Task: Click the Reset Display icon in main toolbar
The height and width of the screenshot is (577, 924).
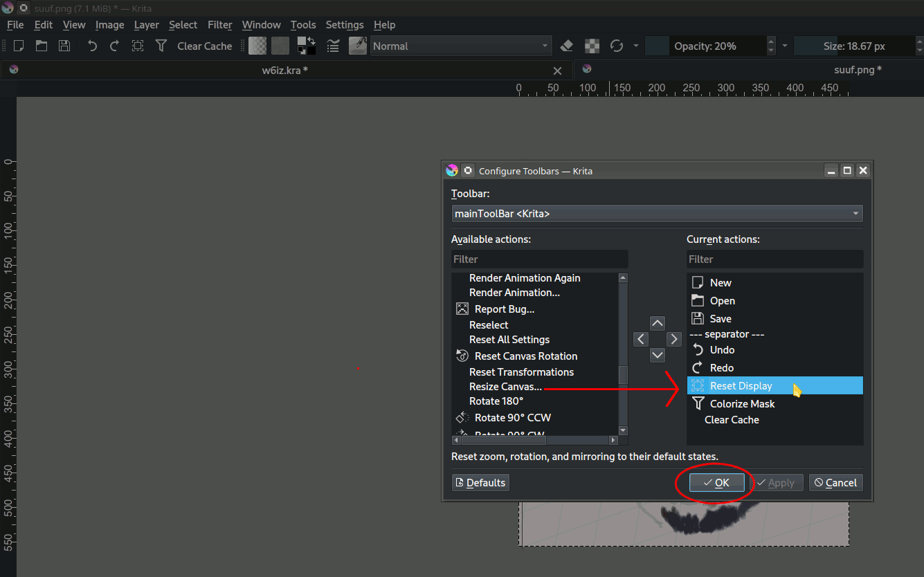Action: (x=138, y=46)
